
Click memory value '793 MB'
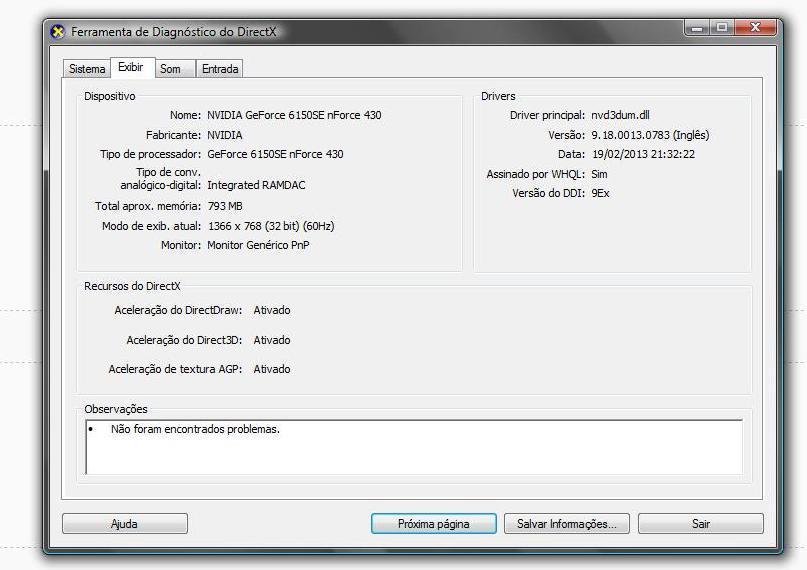225,206
